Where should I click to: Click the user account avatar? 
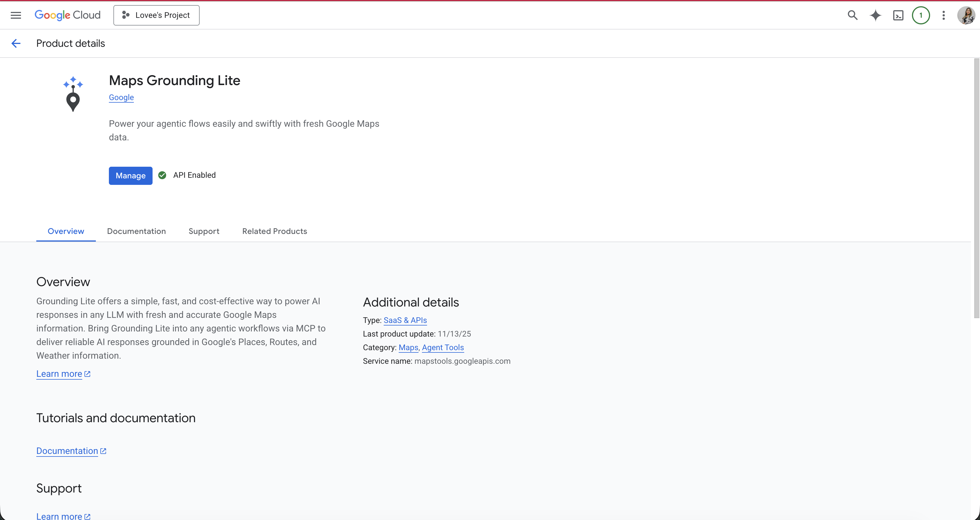(966, 15)
